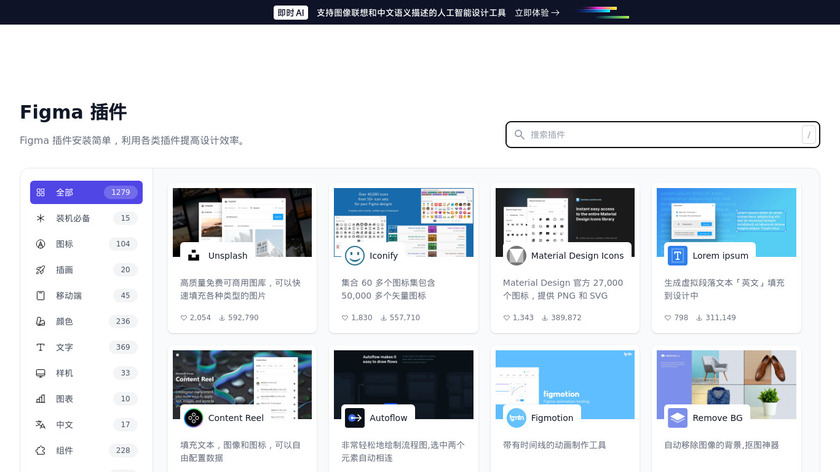Open the 装机必备 category

click(86, 218)
